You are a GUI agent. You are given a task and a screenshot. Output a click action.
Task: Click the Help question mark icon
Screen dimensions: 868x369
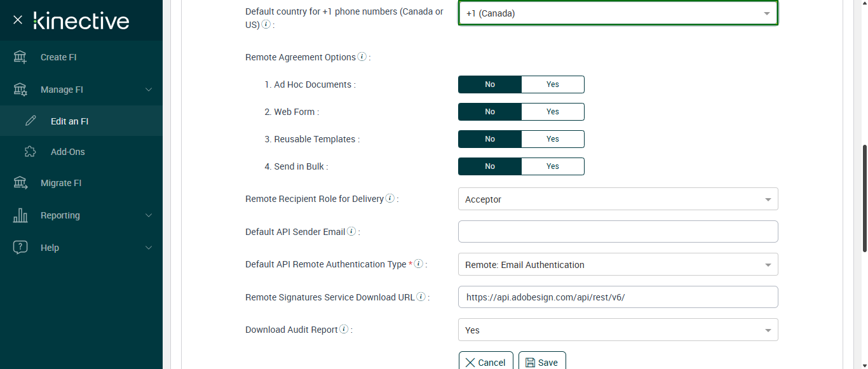tap(20, 248)
